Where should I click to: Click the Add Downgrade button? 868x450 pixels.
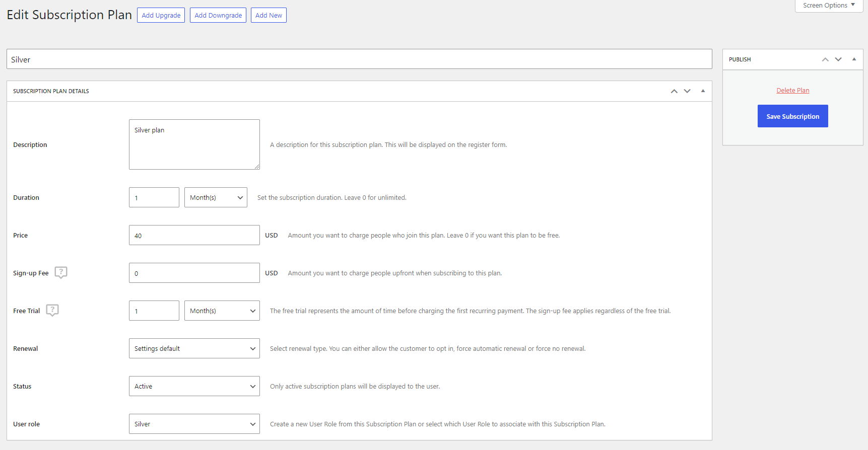(x=218, y=15)
